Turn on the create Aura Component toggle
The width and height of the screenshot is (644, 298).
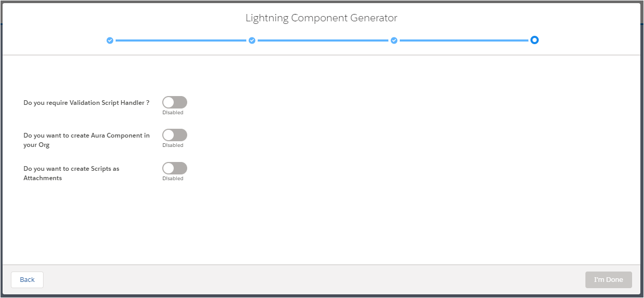tap(175, 136)
